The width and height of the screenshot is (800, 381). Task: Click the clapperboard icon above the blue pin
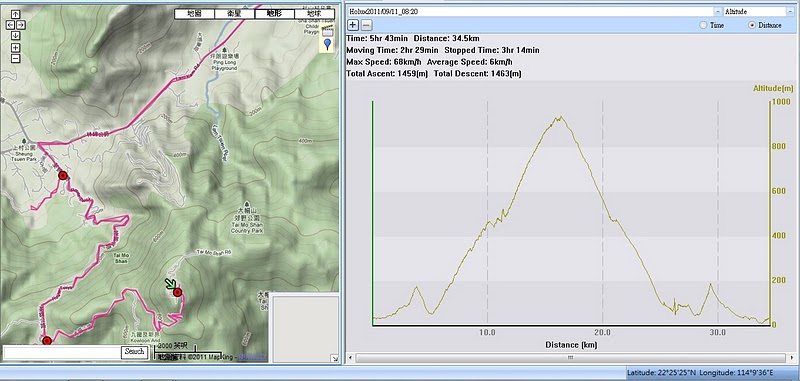(x=327, y=32)
